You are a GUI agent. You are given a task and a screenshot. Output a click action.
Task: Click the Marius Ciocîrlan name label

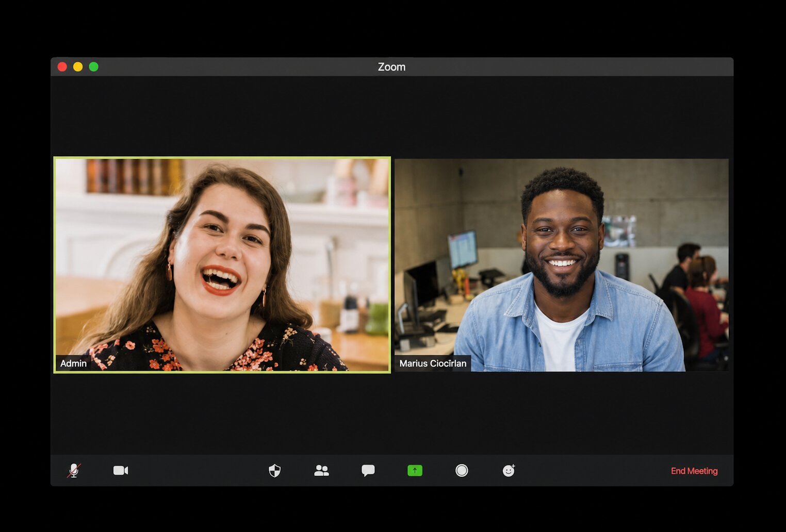[433, 363]
